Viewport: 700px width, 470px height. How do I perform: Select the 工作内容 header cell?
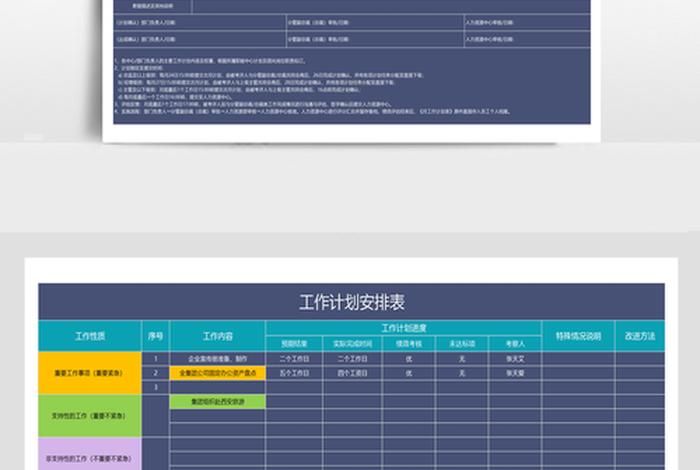pos(217,336)
